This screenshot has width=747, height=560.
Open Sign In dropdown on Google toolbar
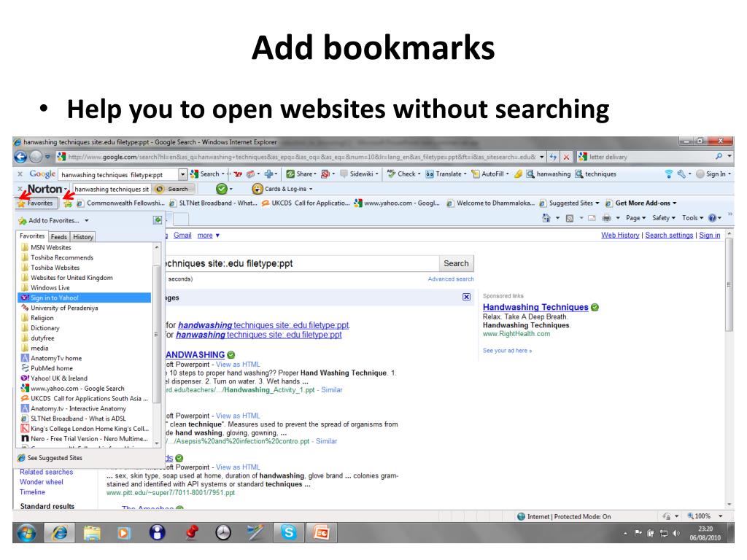(x=713, y=174)
